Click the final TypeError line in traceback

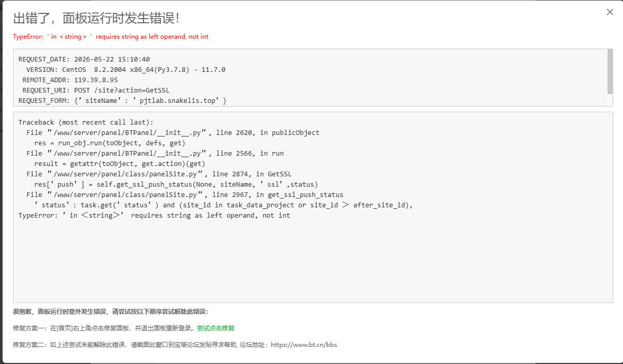pyautogui.click(x=154, y=216)
